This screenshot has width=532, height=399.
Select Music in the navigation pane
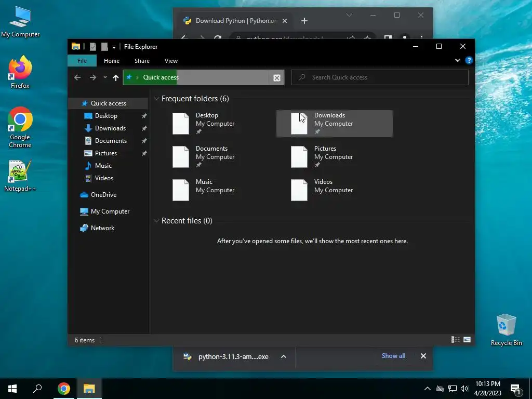coord(103,166)
